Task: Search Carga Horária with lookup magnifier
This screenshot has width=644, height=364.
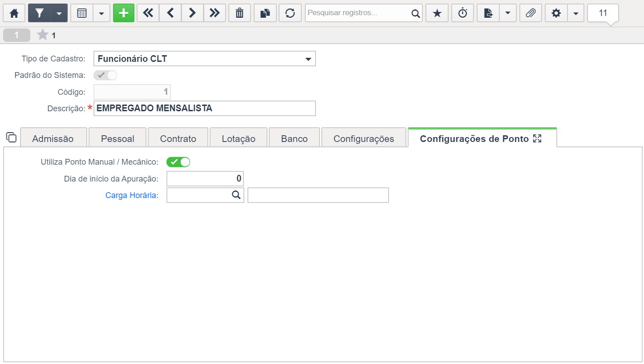Action: (x=236, y=195)
